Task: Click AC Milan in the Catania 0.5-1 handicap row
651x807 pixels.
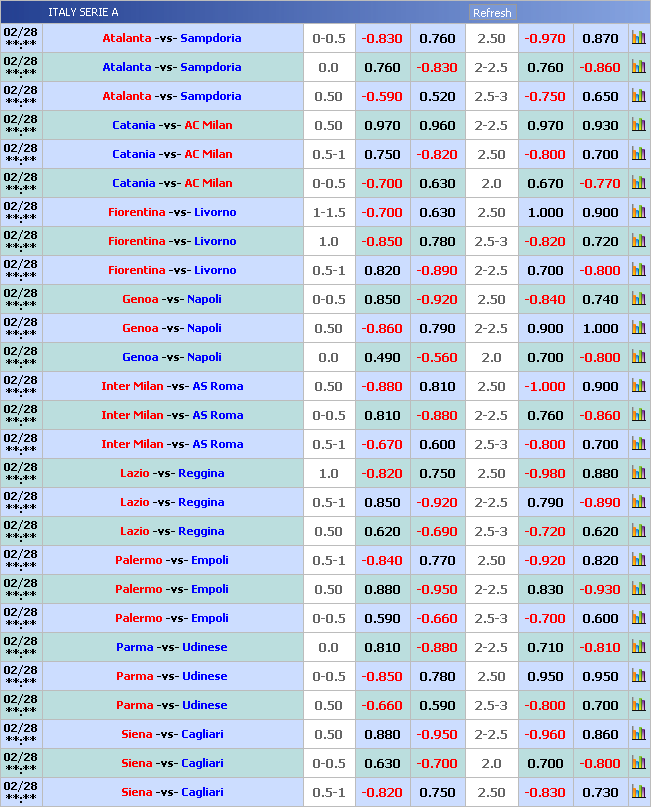Action: coord(208,154)
